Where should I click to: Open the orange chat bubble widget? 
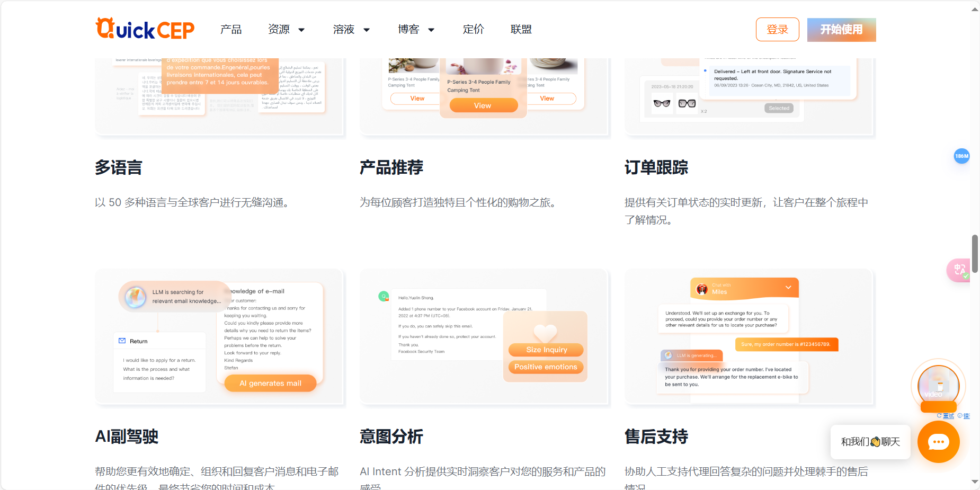(x=938, y=442)
